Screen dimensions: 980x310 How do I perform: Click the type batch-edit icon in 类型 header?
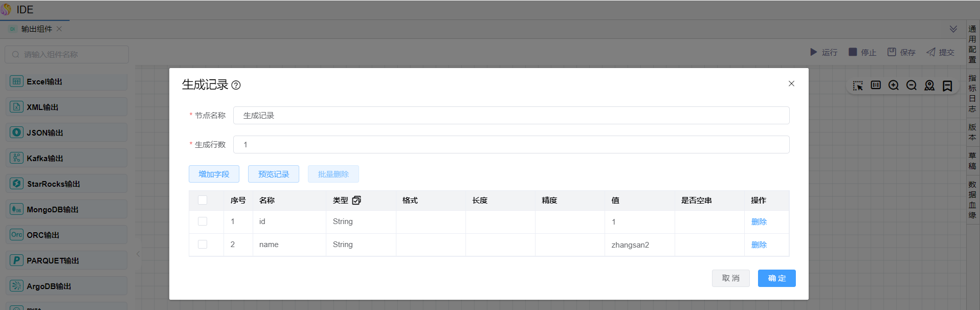tap(357, 201)
